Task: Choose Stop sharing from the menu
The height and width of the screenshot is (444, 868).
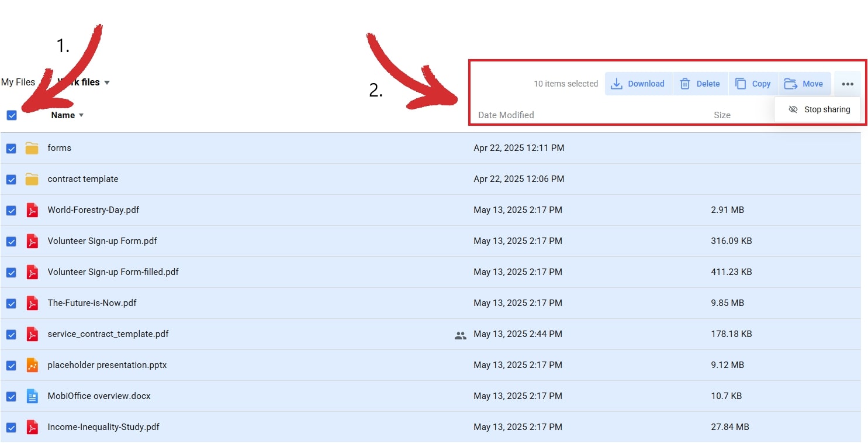Action: pyautogui.click(x=827, y=109)
